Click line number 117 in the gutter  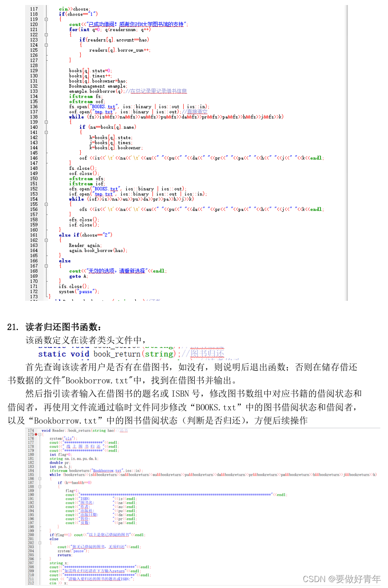click(x=34, y=9)
